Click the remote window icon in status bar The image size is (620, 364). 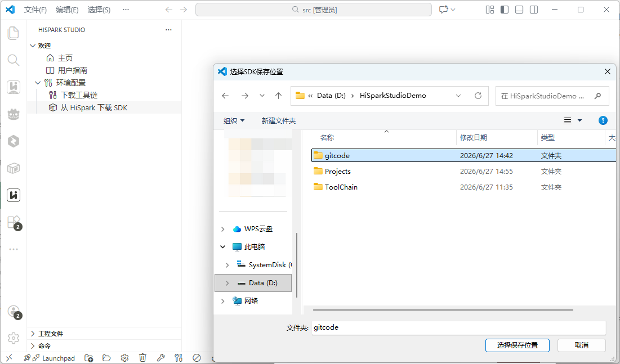pyautogui.click(x=8, y=358)
